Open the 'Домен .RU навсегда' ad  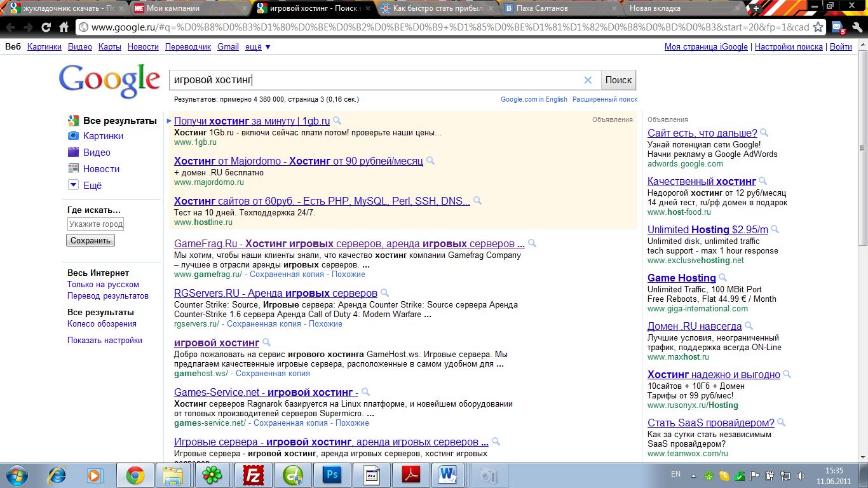pyautogui.click(x=695, y=326)
